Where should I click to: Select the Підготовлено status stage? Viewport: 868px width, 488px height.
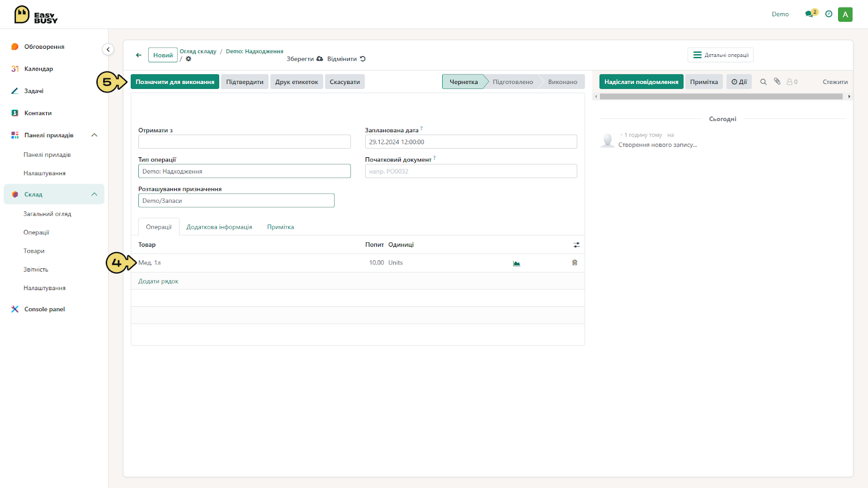point(513,82)
